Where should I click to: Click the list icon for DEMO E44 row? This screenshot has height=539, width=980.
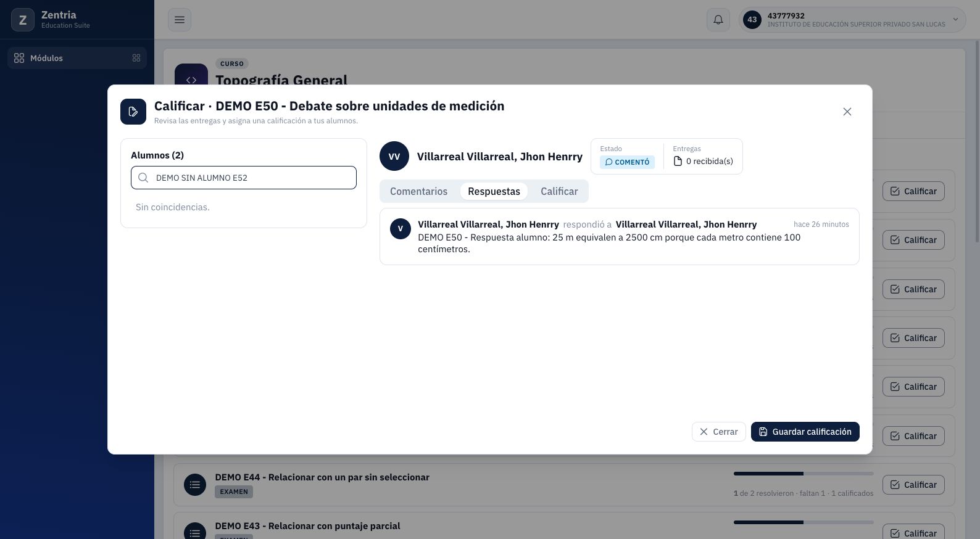coord(195,485)
